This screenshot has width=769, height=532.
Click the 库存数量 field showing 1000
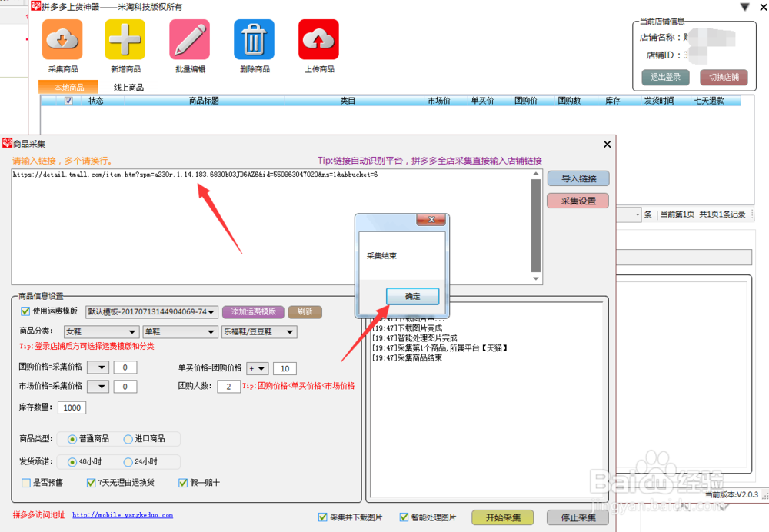coord(72,407)
